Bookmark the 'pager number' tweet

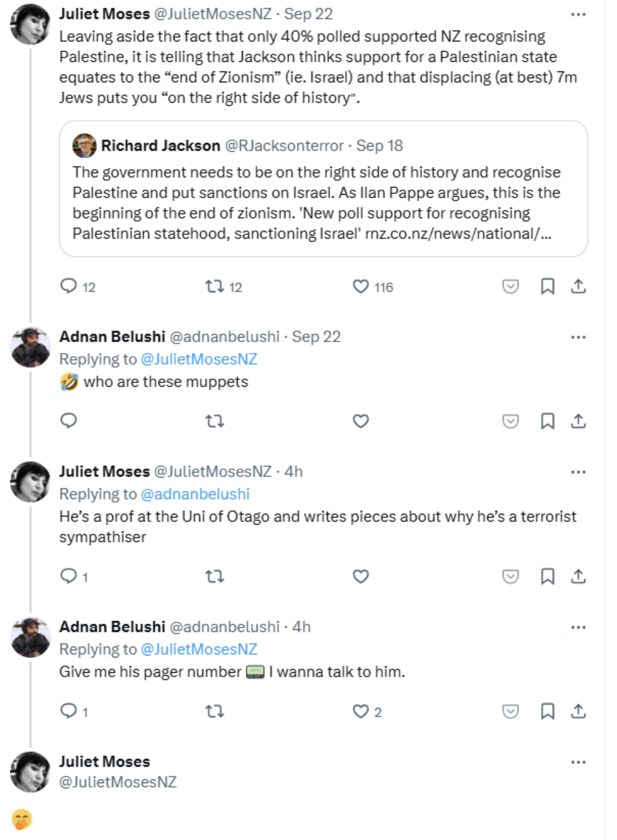pyautogui.click(x=547, y=711)
